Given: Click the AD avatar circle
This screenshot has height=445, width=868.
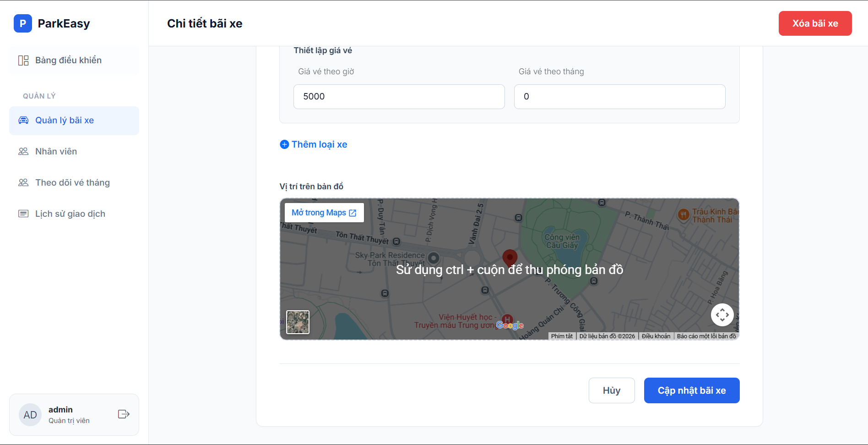Looking at the screenshot, I should point(30,415).
